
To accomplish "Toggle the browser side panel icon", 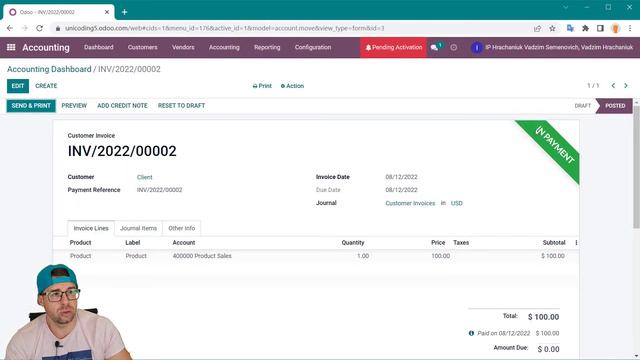I will (600, 28).
